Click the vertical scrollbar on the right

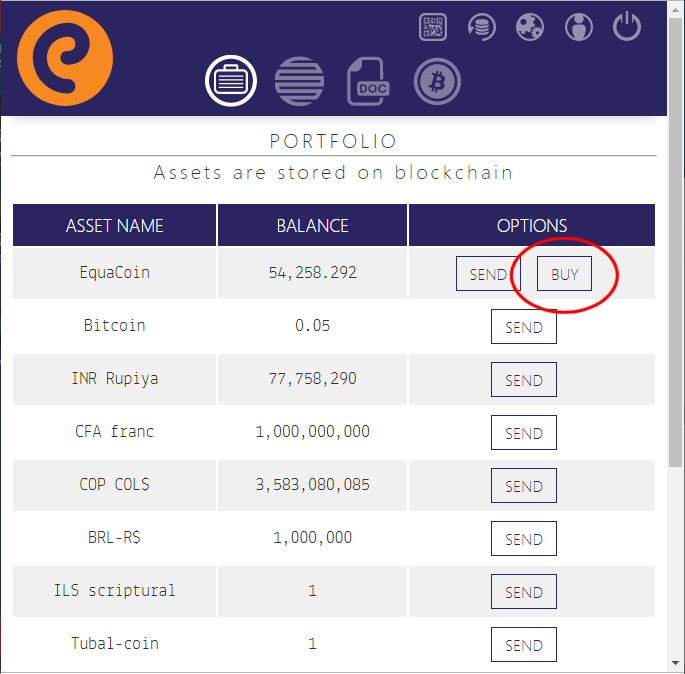click(x=676, y=300)
